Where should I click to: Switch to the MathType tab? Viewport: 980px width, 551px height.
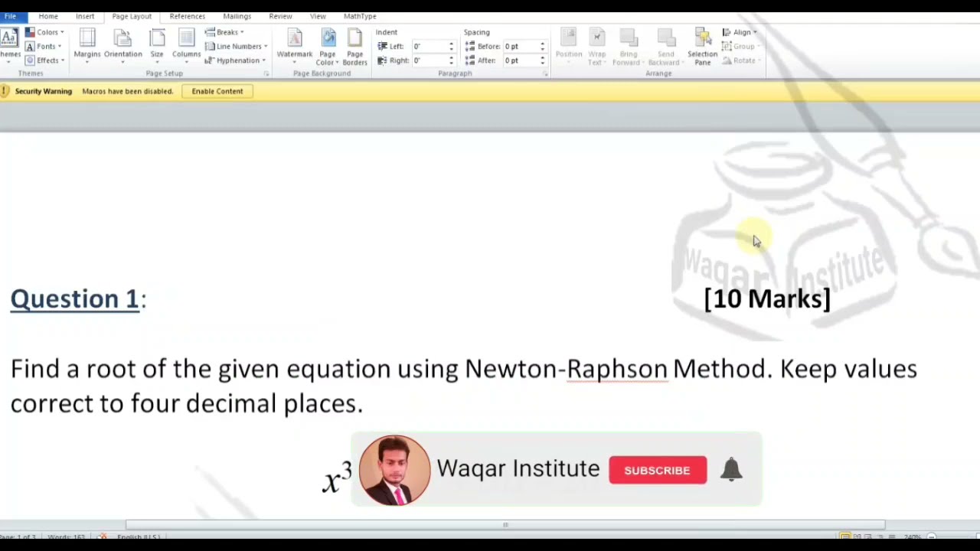(x=360, y=16)
